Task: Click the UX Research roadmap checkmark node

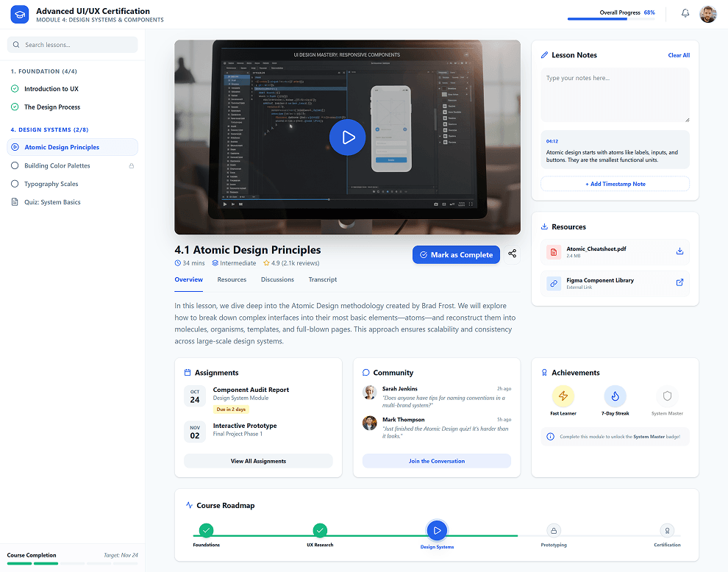Action: pyautogui.click(x=320, y=530)
